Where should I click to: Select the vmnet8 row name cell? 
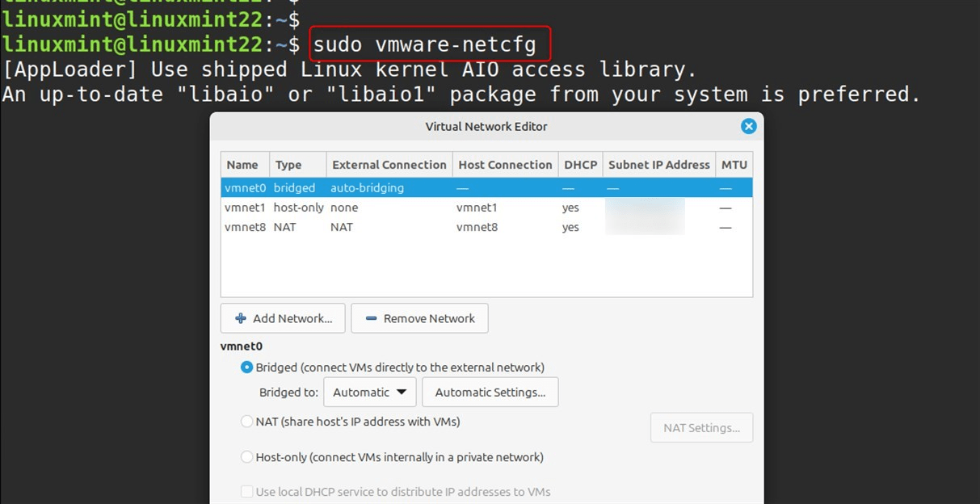[x=245, y=227]
